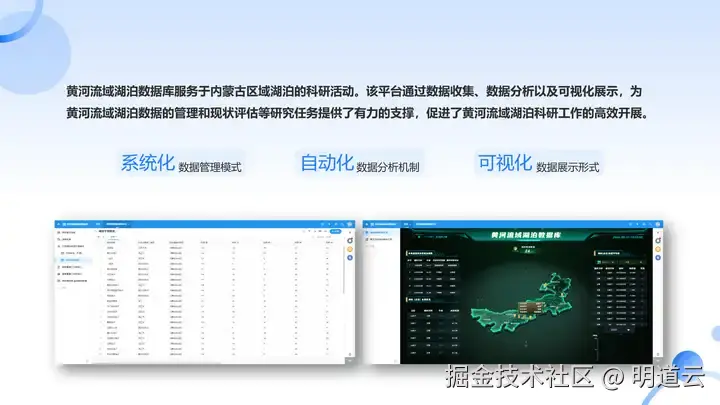Select the highlighted sidebar item in table window
The image size is (720, 405).
[x=74, y=260]
